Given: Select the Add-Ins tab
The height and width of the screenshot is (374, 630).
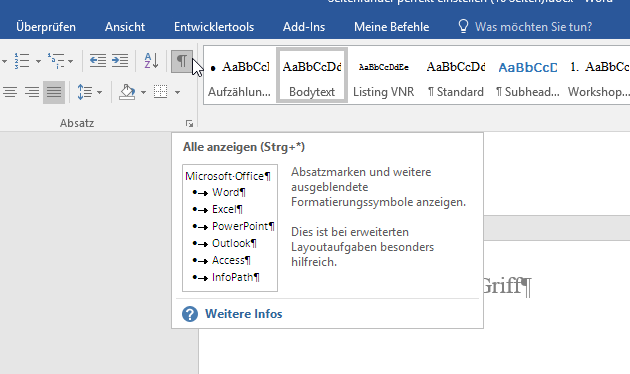Looking at the screenshot, I should tap(304, 27).
